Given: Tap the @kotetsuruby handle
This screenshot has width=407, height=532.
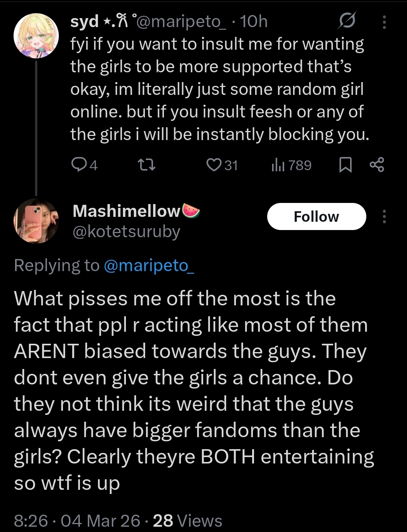Looking at the screenshot, I should click(x=126, y=232).
